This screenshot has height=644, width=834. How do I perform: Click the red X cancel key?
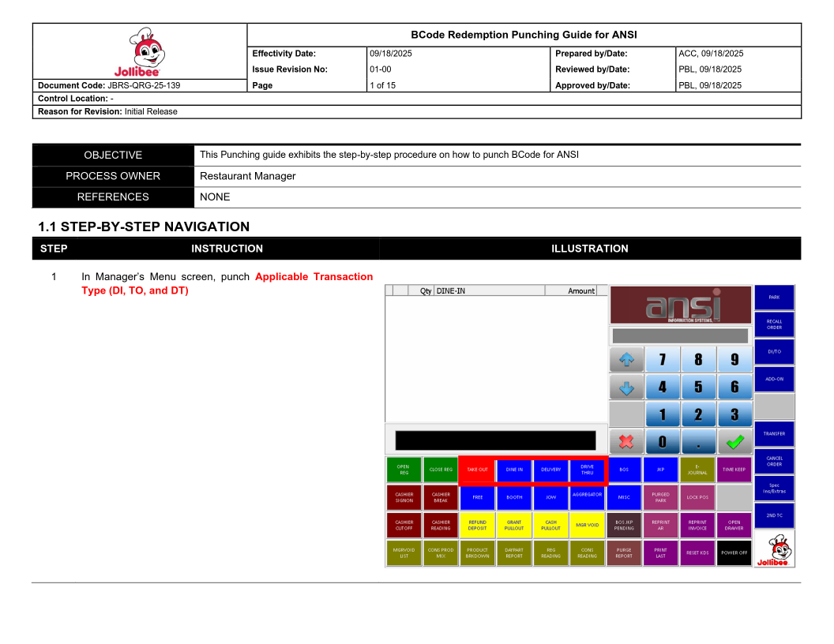[626, 441]
